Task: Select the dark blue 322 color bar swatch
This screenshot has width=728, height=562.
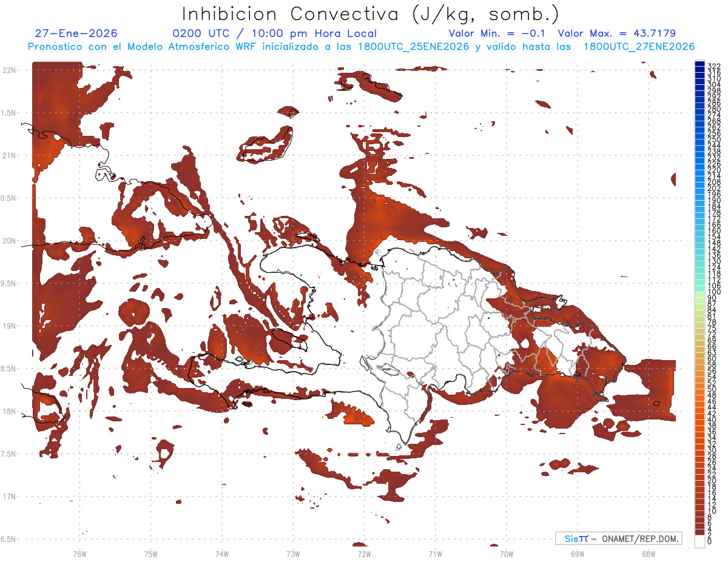Action: pos(700,65)
